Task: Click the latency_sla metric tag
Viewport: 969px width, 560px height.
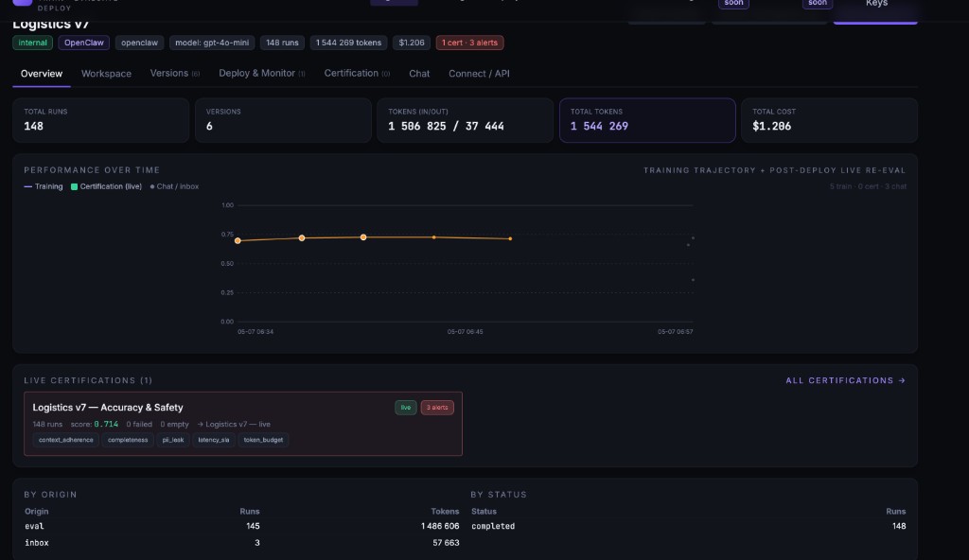Action: 214,440
